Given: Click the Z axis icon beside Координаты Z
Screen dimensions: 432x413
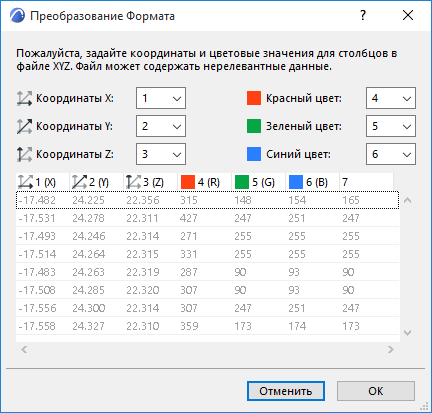Looking at the screenshot, I should pyautogui.click(x=24, y=154).
